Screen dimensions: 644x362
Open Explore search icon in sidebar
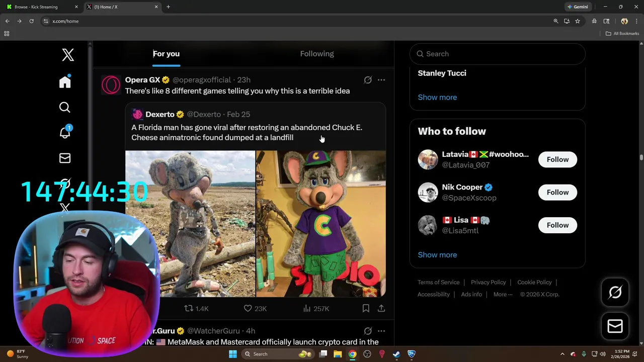(65, 107)
